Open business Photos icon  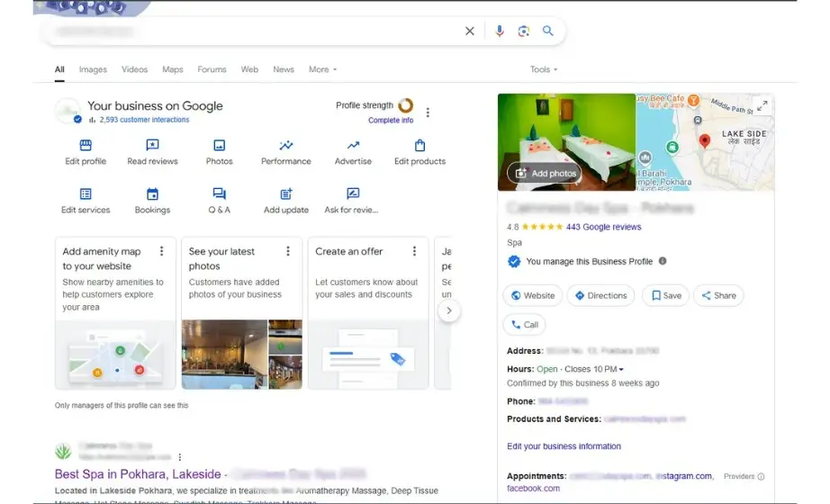pos(219,146)
